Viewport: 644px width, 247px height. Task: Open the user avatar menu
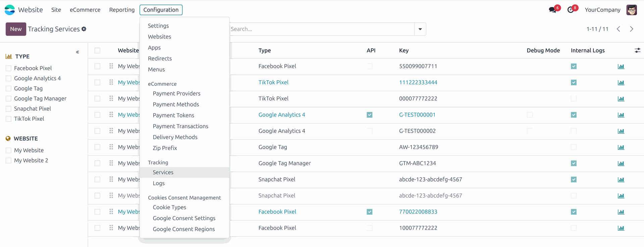click(x=632, y=10)
